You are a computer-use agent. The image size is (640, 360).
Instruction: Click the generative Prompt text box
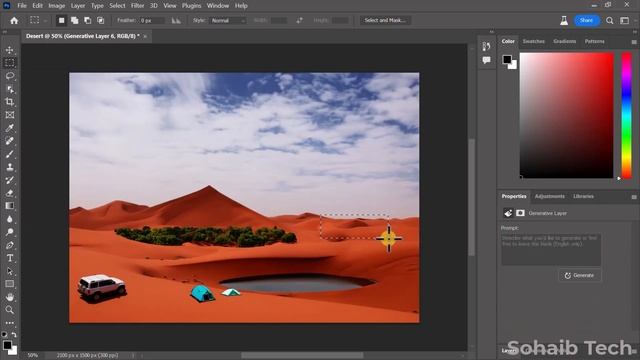pos(551,249)
